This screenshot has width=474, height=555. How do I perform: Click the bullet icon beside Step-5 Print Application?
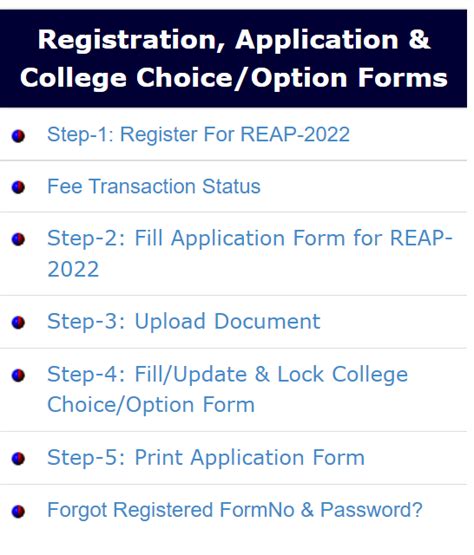tap(18, 459)
